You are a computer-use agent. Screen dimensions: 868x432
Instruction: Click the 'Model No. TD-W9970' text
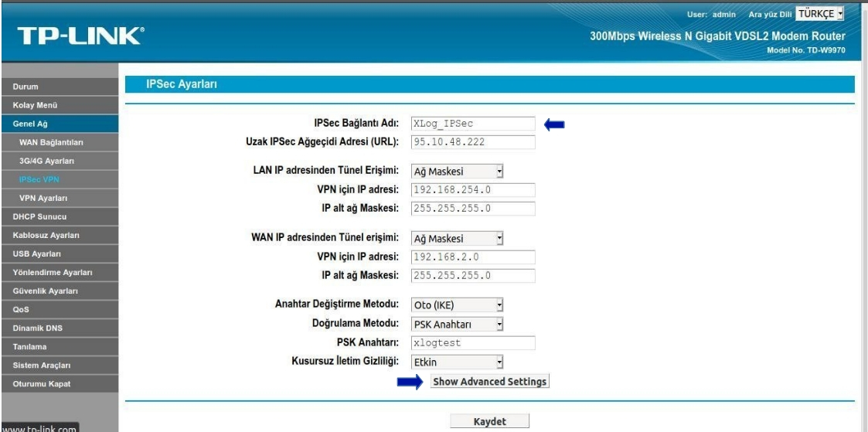806,50
